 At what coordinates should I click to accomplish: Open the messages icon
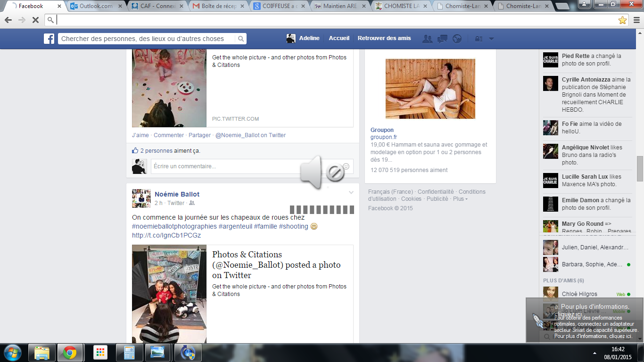442,39
